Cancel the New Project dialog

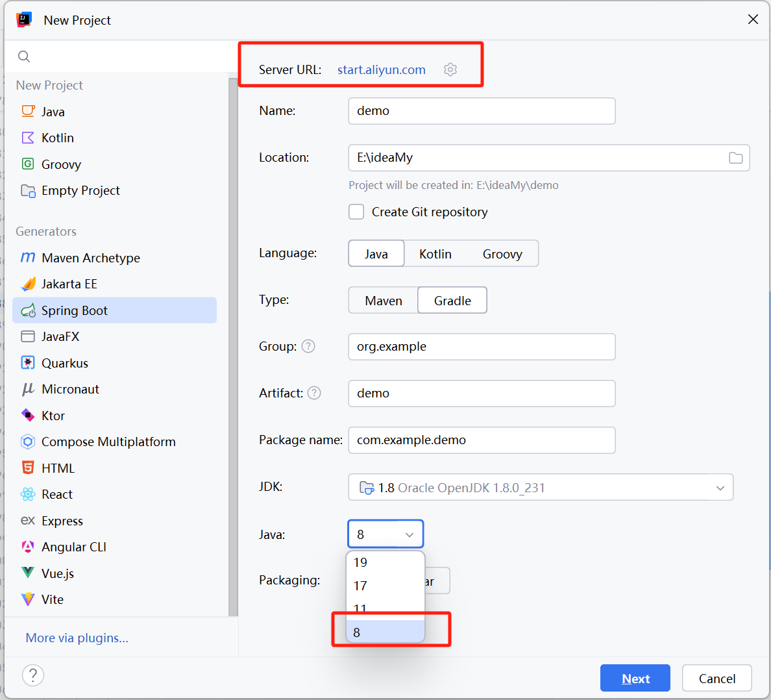(x=717, y=679)
